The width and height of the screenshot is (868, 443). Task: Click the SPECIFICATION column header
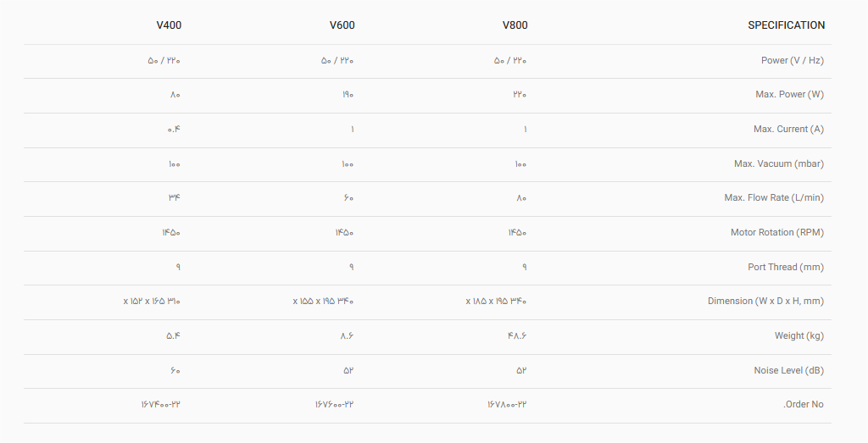786,25
